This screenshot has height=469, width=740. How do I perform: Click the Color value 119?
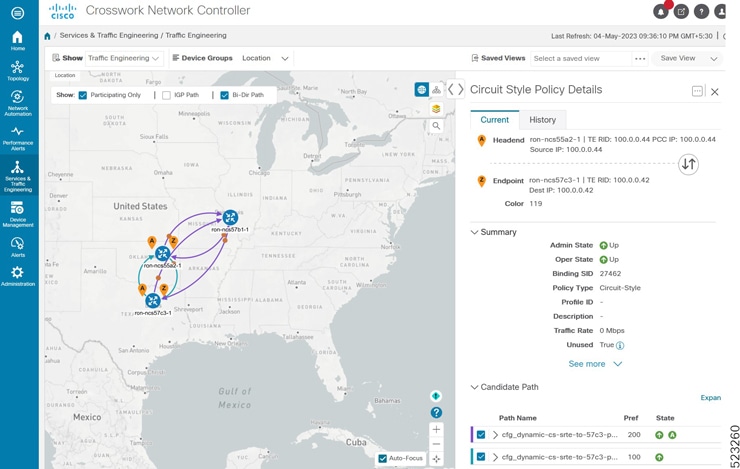click(536, 204)
